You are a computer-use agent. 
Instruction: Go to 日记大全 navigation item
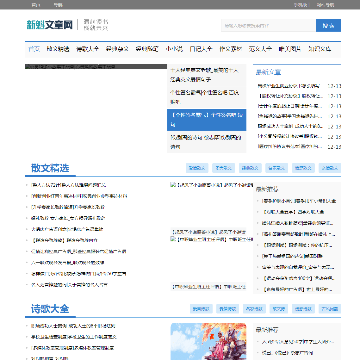coord(201,49)
